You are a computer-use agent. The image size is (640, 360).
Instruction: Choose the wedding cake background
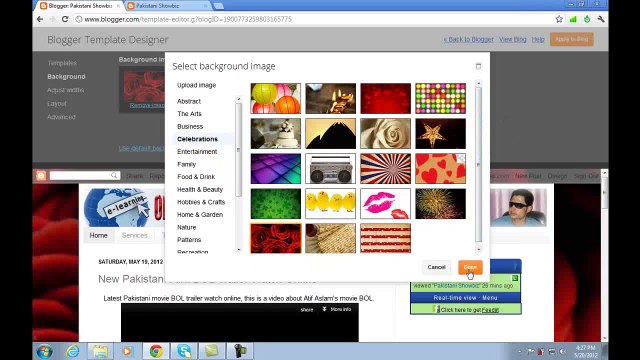[276, 133]
